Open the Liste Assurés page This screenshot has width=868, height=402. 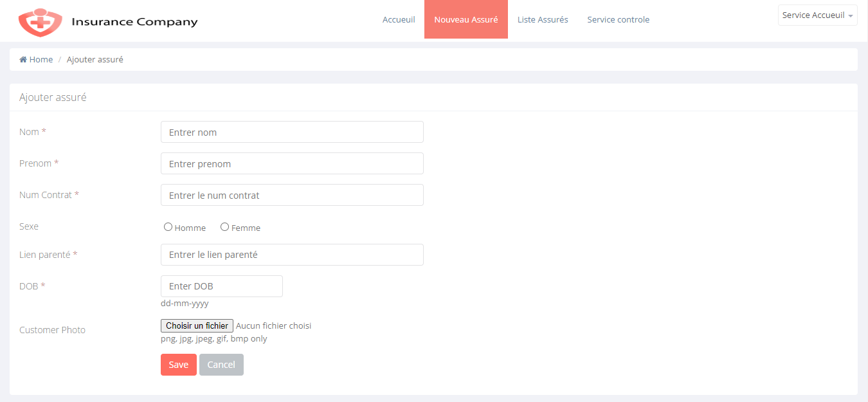543,19
